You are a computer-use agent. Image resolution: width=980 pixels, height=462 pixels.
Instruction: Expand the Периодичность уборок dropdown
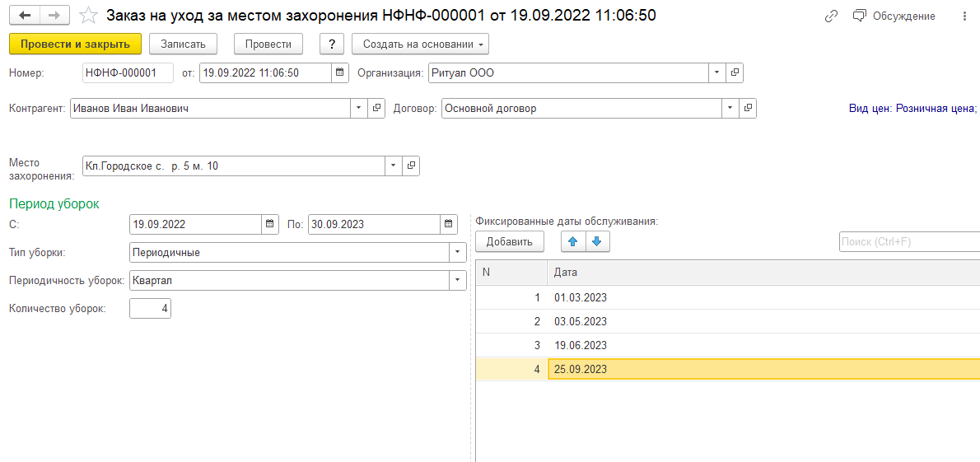[x=457, y=281]
